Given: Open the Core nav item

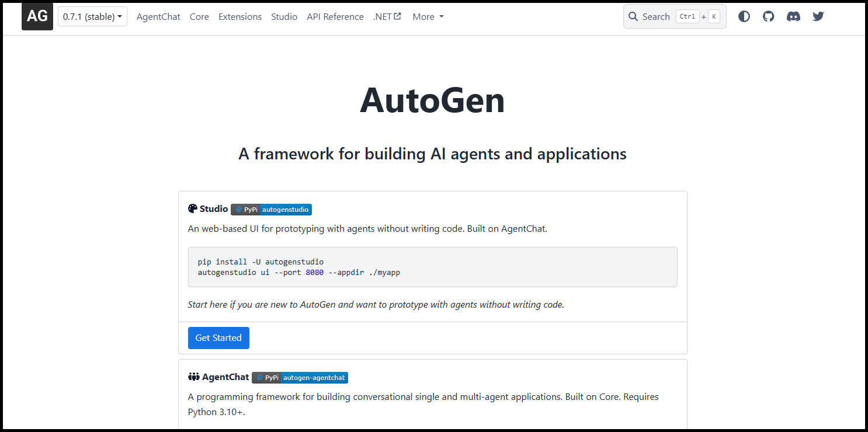Looking at the screenshot, I should 199,17.
